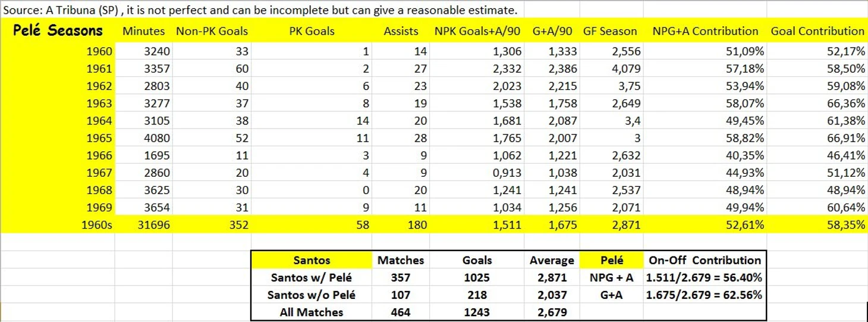This screenshot has width=868, height=322.
Task: Click the Assists column header
Action: pos(401,32)
